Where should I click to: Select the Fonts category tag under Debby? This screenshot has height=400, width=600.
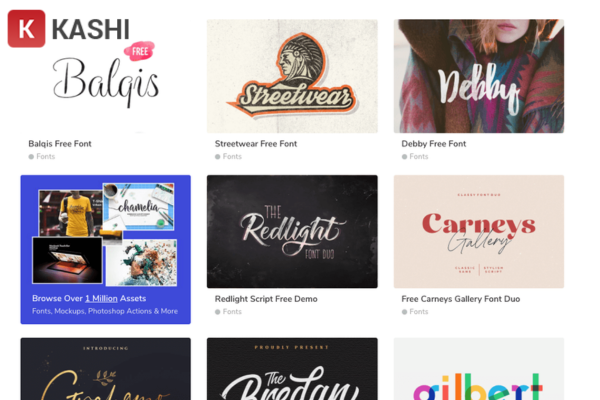click(415, 157)
